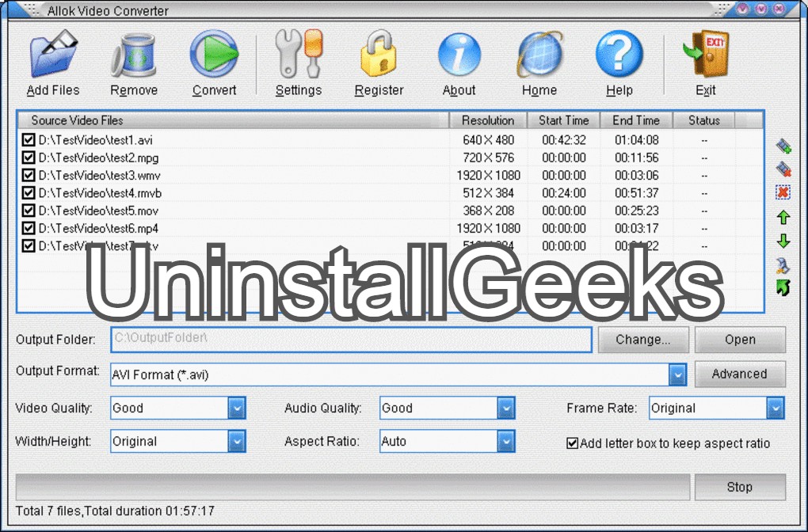This screenshot has height=532, width=808.
Task: Expand the Output Format dropdown
Action: pyautogui.click(x=677, y=374)
